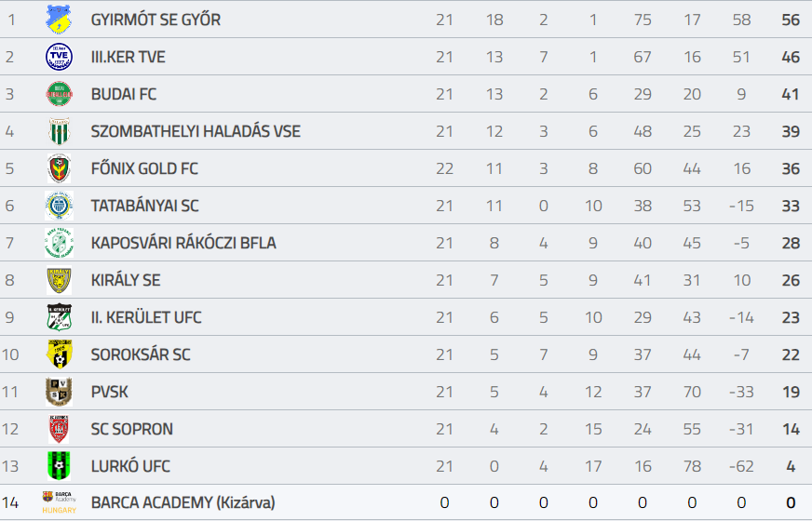
Task: Click the PVSK club badge
Action: 59,392
